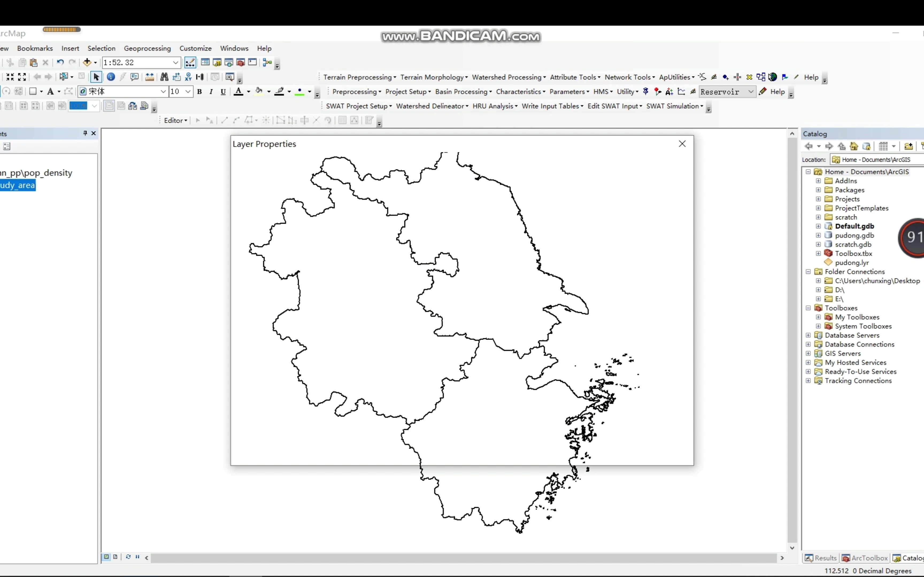
Task: Toggle underline text formatting
Action: [223, 92]
